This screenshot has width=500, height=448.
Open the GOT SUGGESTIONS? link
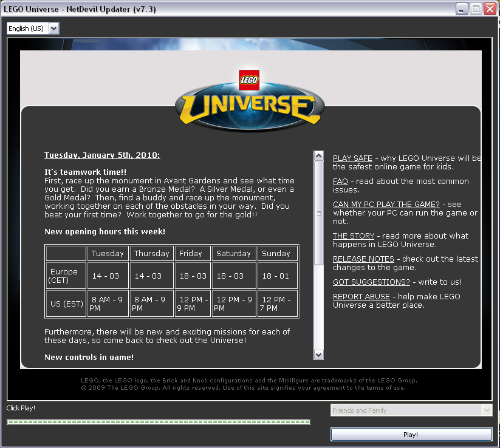click(x=371, y=282)
